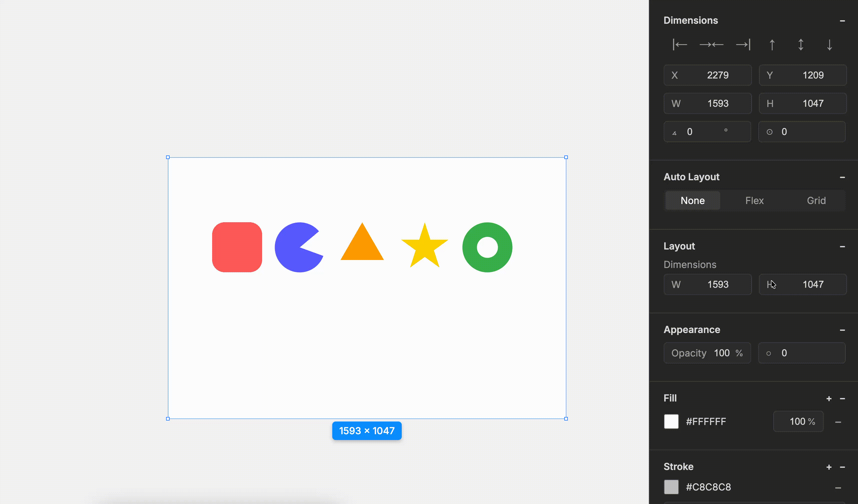Add a new fill with plus icon

(x=829, y=398)
